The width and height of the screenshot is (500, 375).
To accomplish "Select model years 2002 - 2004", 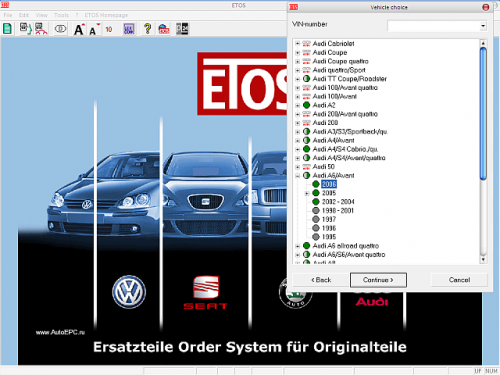I will [x=338, y=202].
